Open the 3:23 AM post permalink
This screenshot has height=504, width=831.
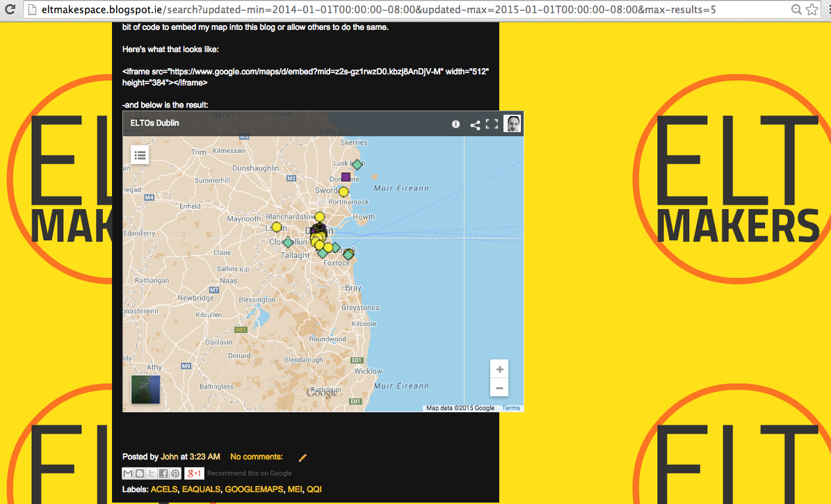[x=204, y=457]
